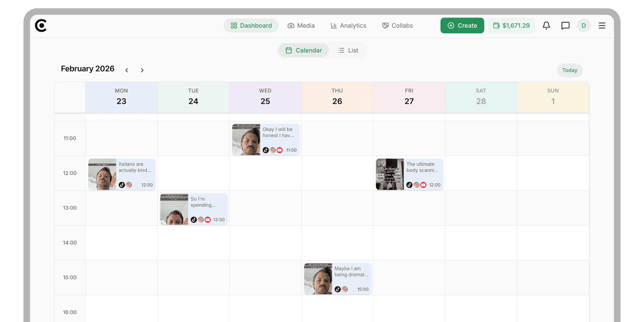This screenshot has width=644, height=322.
Task: Open the Collabs section
Action: tap(397, 25)
